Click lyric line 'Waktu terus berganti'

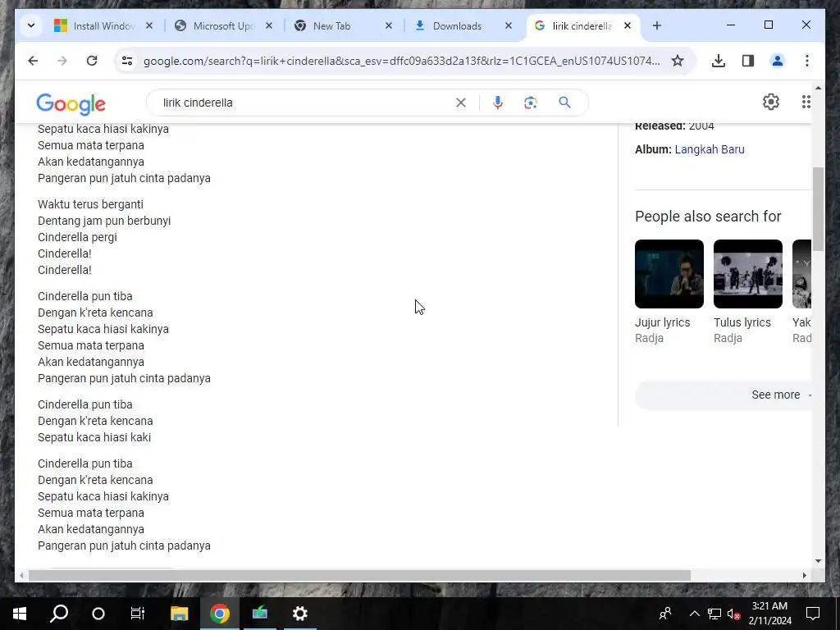click(90, 204)
